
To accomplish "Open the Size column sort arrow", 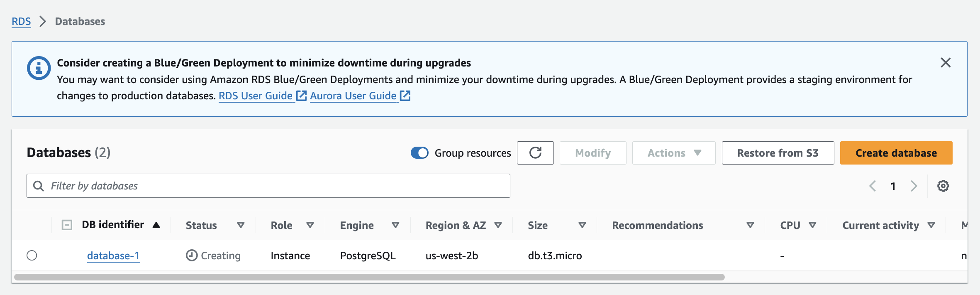I will point(582,225).
